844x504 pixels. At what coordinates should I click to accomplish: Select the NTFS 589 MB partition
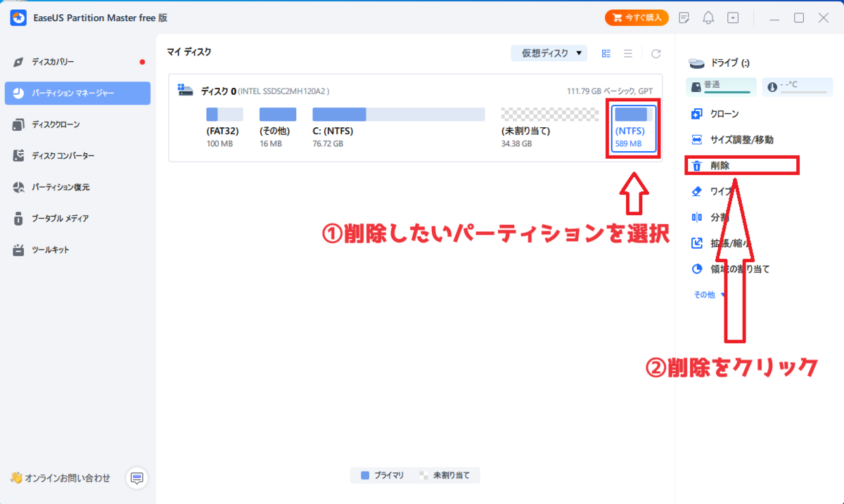click(634, 129)
